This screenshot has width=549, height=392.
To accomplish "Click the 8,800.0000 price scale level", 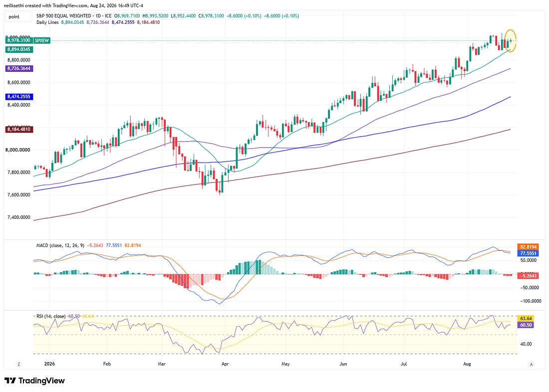I will pyautogui.click(x=19, y=60).
